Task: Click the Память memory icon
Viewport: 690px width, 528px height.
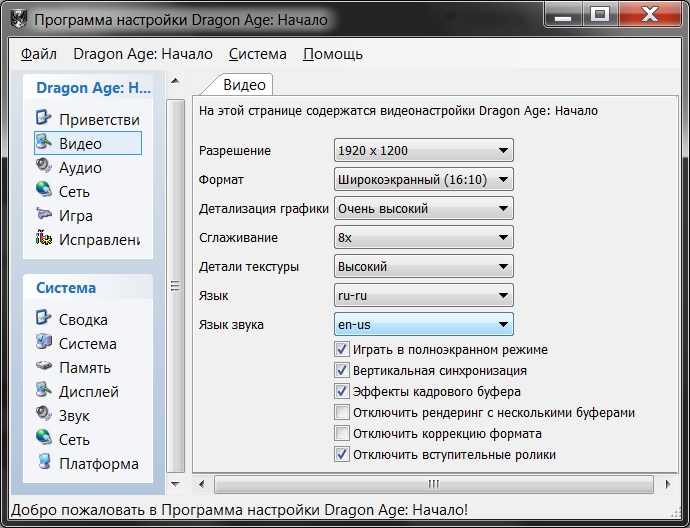Action: [x=44, y=366]
